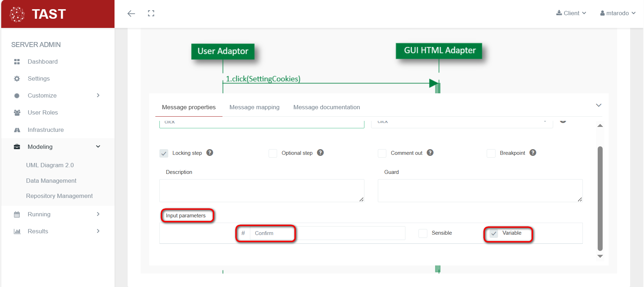Click the Dashboard grid icon
This screenshot has height=287, width=644.
[x=17, y=62]
